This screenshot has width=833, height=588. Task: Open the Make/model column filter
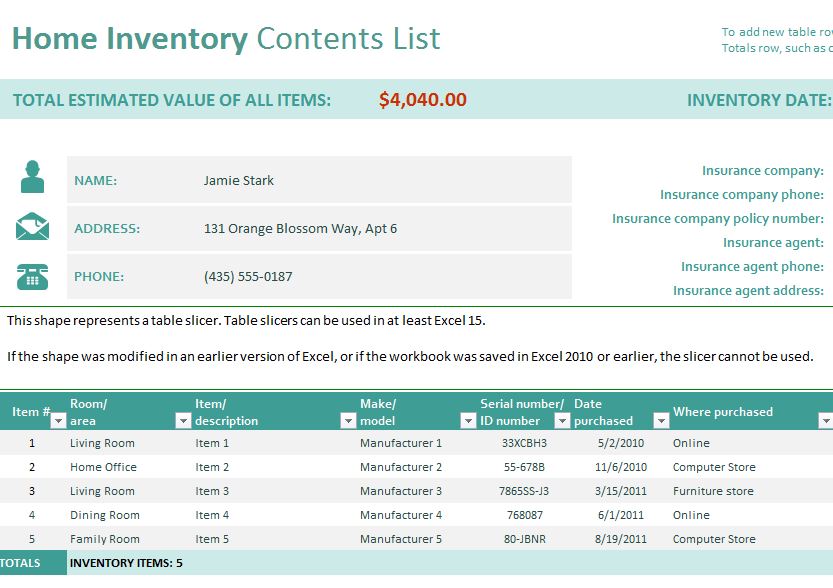click(466, 421)
